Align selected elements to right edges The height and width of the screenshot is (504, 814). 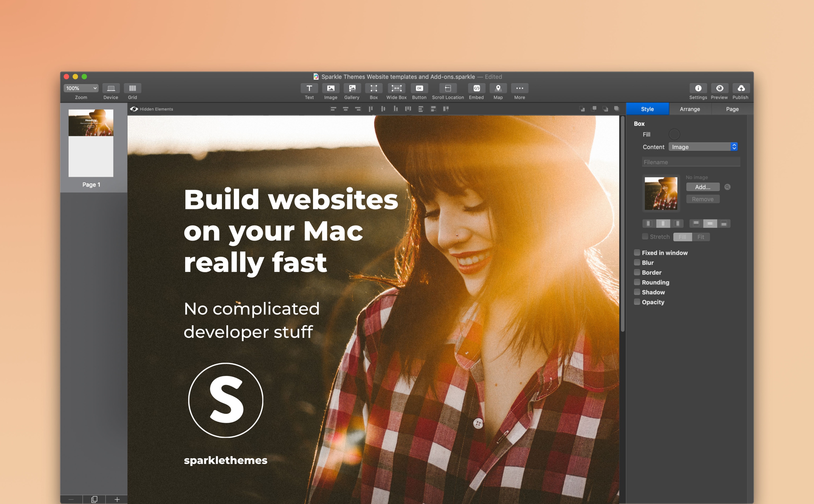click(358, 109)
